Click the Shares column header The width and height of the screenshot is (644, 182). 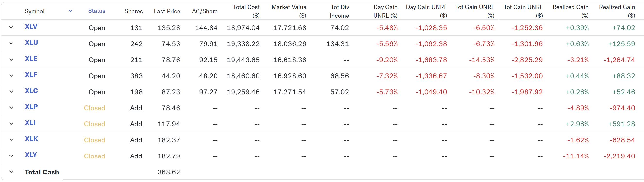pyautogui.click(x=134, y=11)
